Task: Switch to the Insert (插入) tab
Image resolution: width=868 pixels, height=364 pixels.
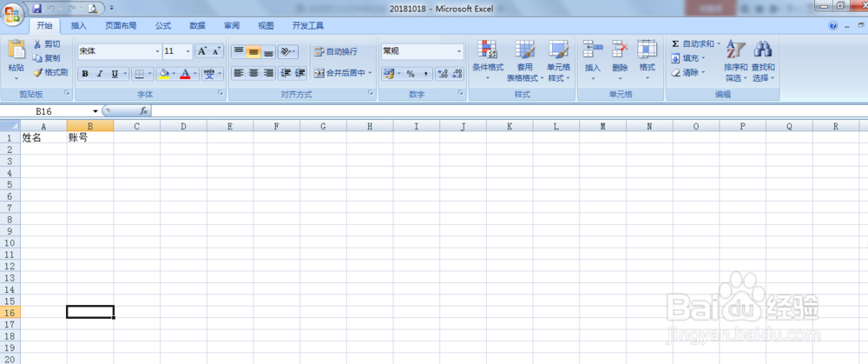Action: click(79, 26)
